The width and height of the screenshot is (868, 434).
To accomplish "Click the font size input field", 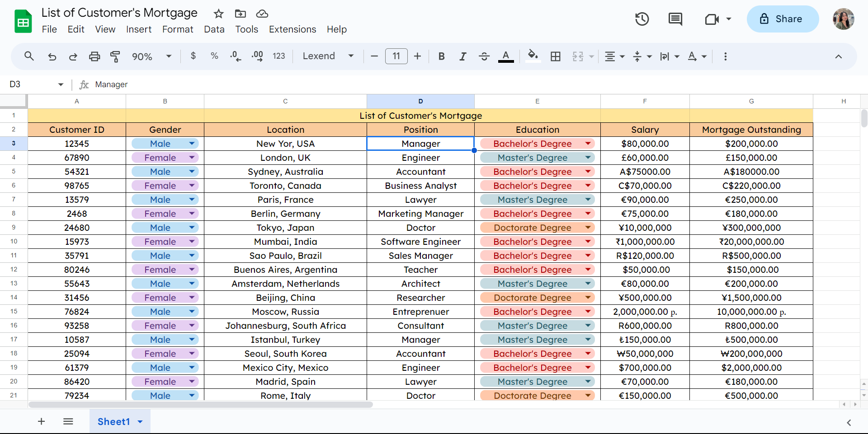I will coord(396,56).
